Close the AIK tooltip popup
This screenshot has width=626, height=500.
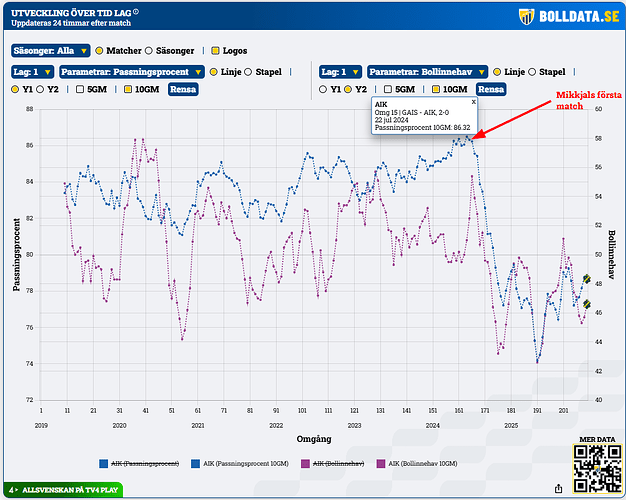tap(473, 102)
